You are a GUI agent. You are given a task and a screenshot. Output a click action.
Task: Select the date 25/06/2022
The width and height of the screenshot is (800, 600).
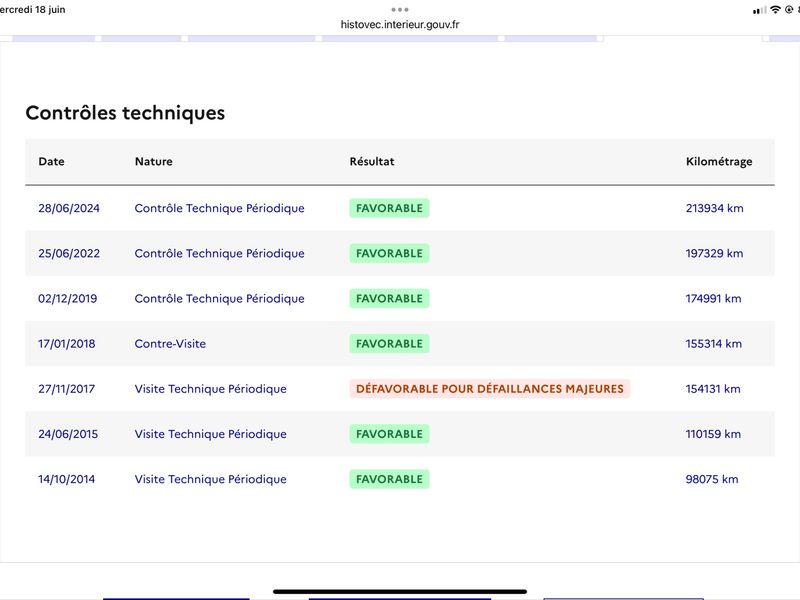69,254
